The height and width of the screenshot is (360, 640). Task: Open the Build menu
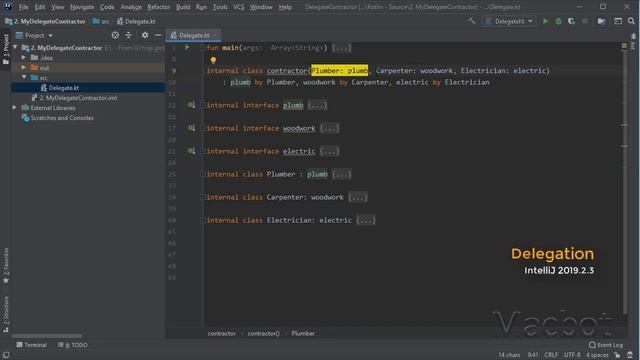[183, 7]
